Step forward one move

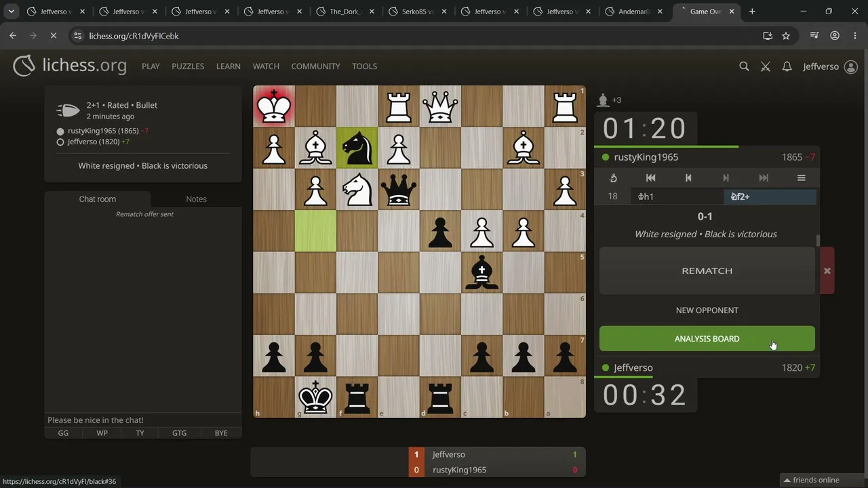tap(726, 178)
